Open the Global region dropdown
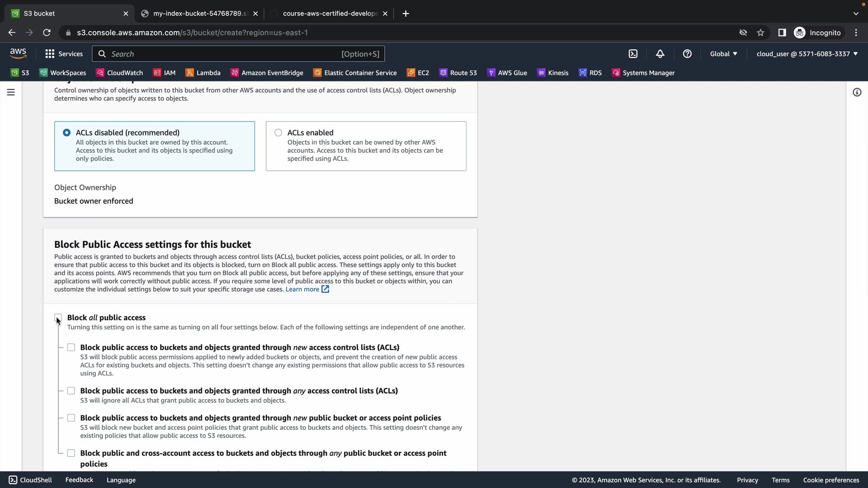 coord(723,54)
